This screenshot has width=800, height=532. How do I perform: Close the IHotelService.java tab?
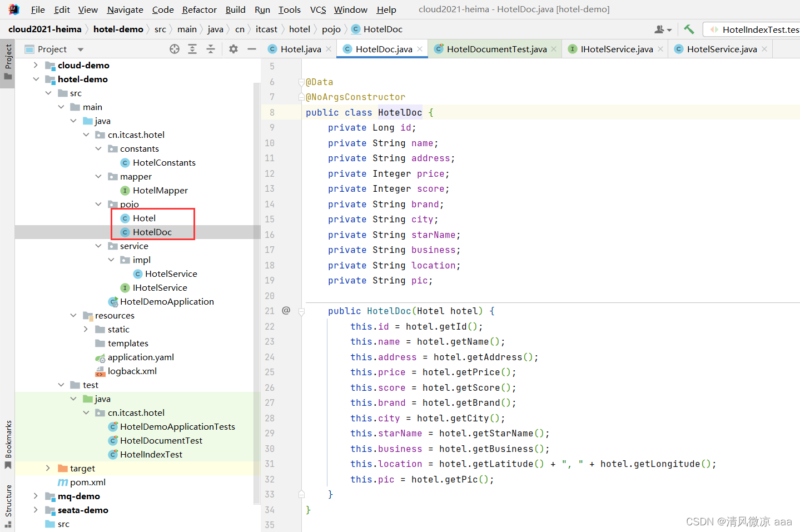(660, 49)
